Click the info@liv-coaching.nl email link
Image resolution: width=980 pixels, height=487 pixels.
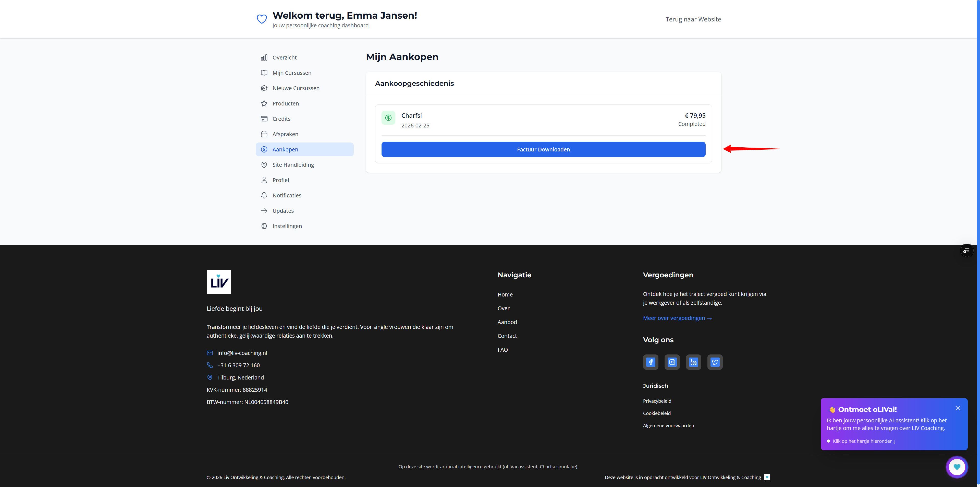tap(242, 353)
